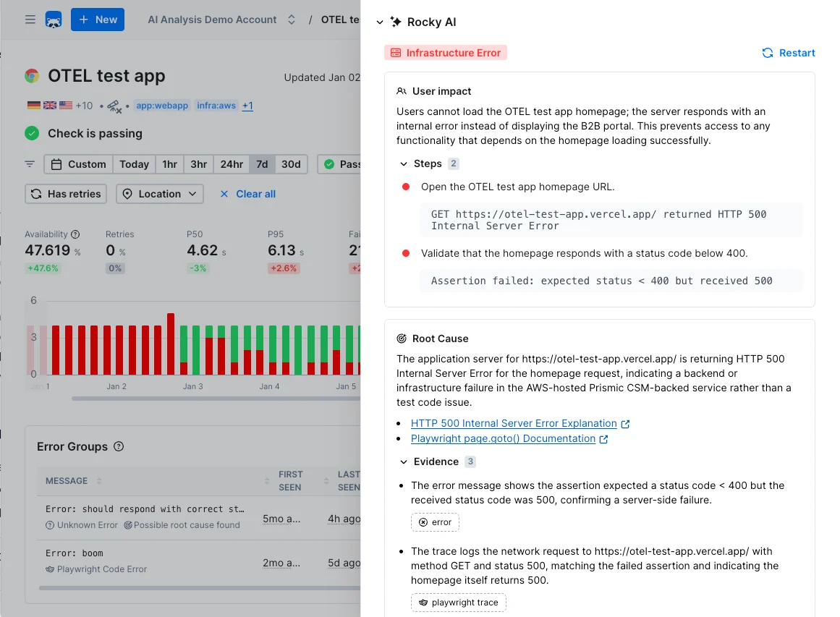
Task: Click the satellite disabled icon
Action: click(114, 106)
